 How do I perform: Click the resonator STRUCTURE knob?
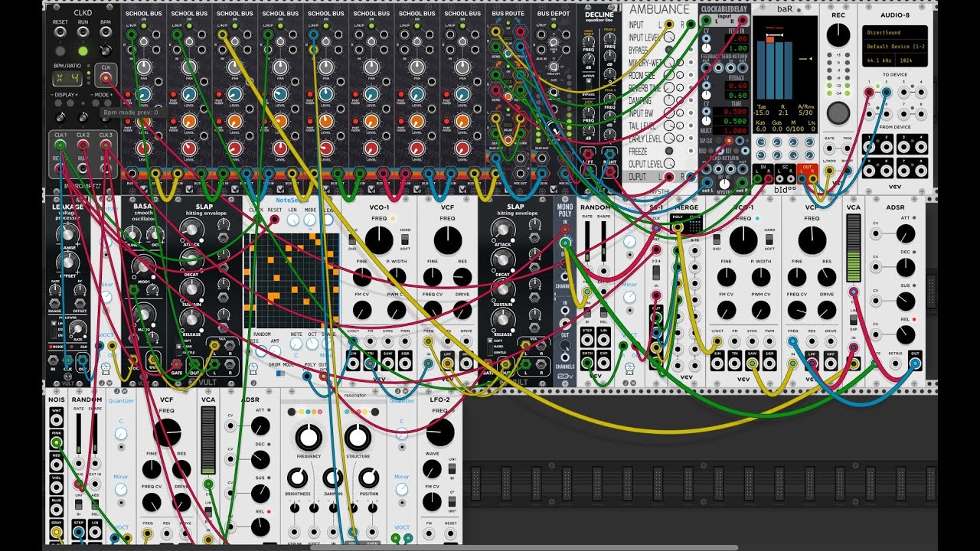[358, 437]
